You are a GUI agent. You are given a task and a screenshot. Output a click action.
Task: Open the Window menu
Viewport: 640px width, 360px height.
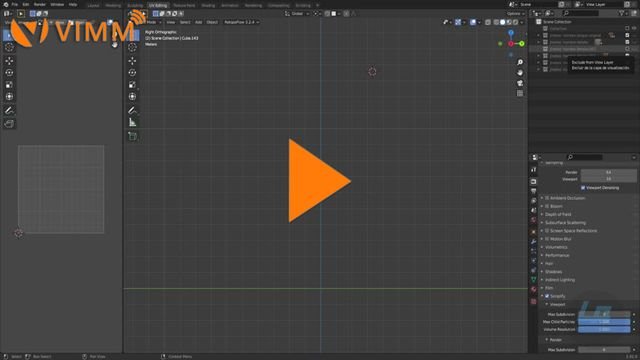pos(57,4)
